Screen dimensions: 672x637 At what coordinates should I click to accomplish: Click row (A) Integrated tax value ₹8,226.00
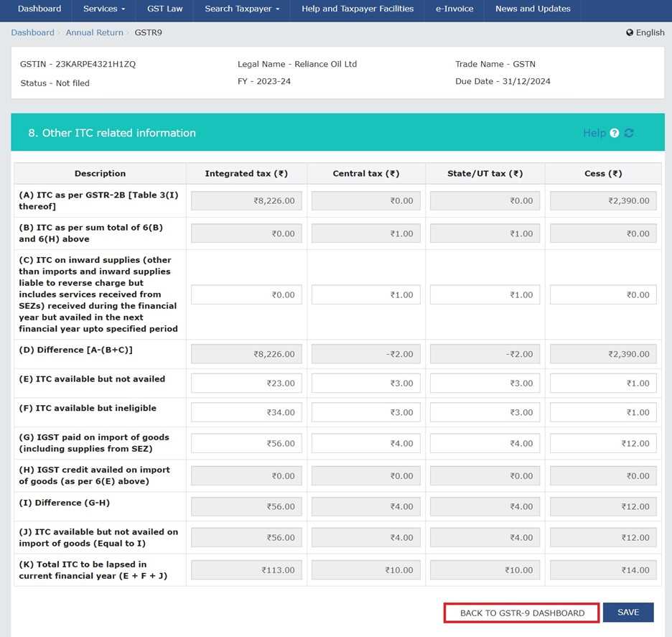[246, 200]
